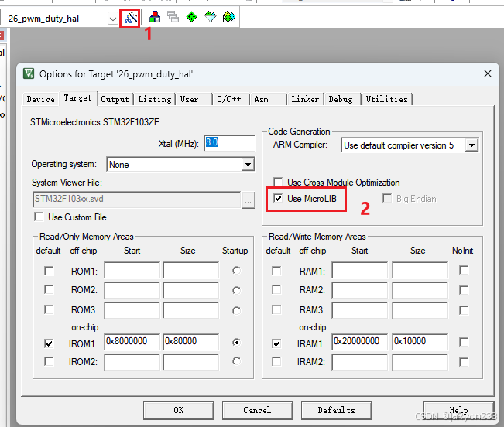The image size is (504, 427).
Task: Check the RAM1 default checkbox
Action: point(276,271)
